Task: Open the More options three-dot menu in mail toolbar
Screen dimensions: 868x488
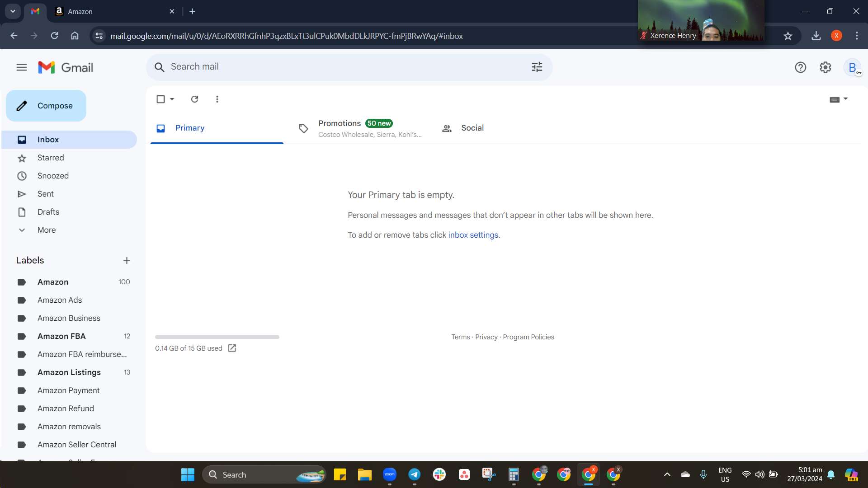Action: tap(217, 99)
